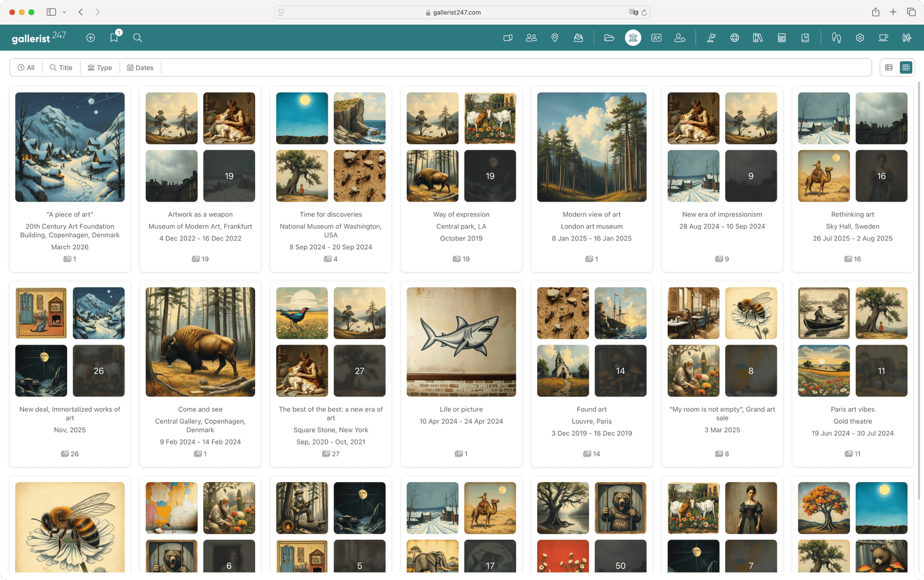
Task: Open the shark painting thumbnail
Action: [x=461, y=341]
